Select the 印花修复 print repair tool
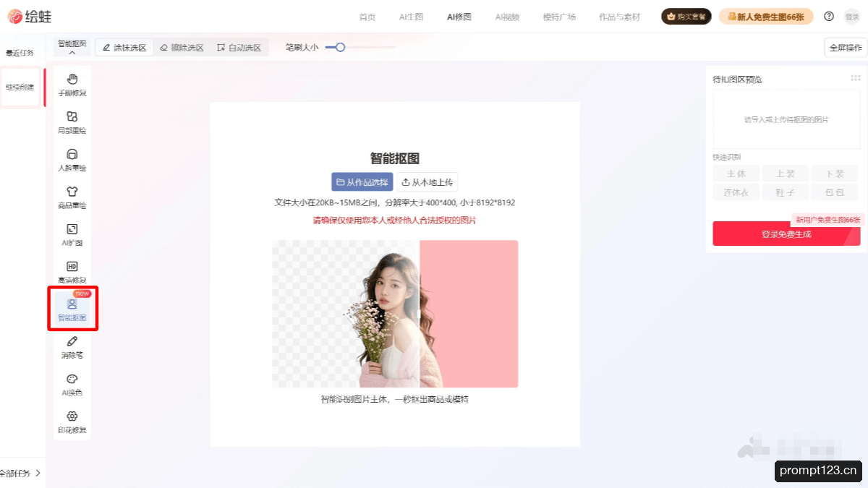Screen dimensions: 868x488 click(72, 422)
